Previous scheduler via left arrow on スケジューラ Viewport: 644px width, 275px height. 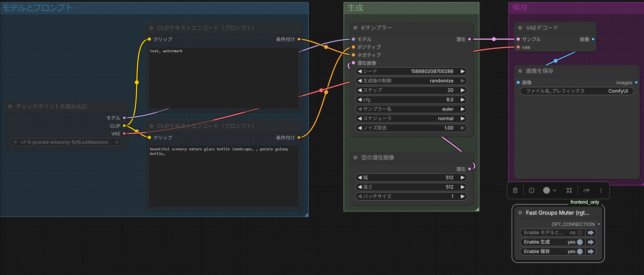click(x=359, y=119)
